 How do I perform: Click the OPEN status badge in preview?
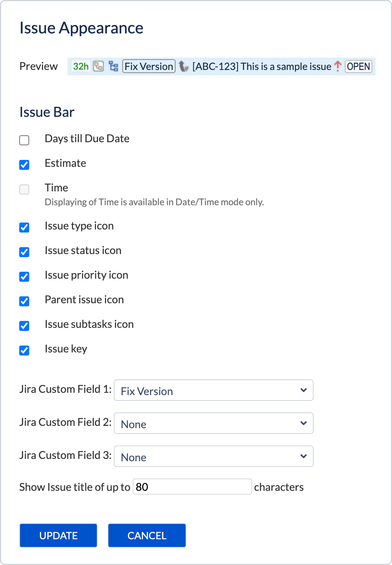pyautogui.click(x=358, y=66)
